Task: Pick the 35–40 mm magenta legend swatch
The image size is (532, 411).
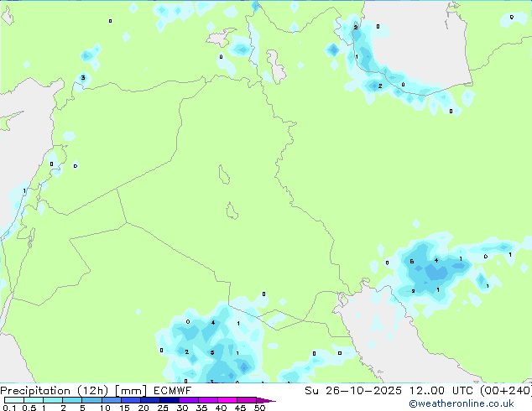Action: (208, 400)
